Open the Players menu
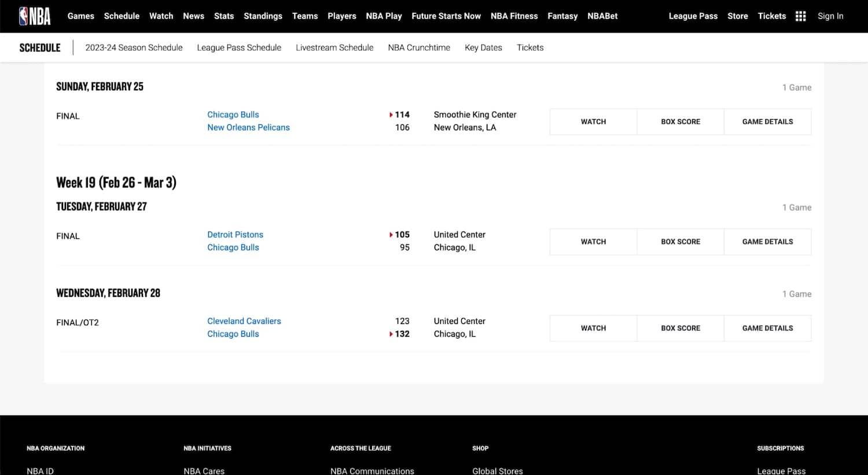Image resolution: width=868 pixels, height=475 pixels. point(341,16)
